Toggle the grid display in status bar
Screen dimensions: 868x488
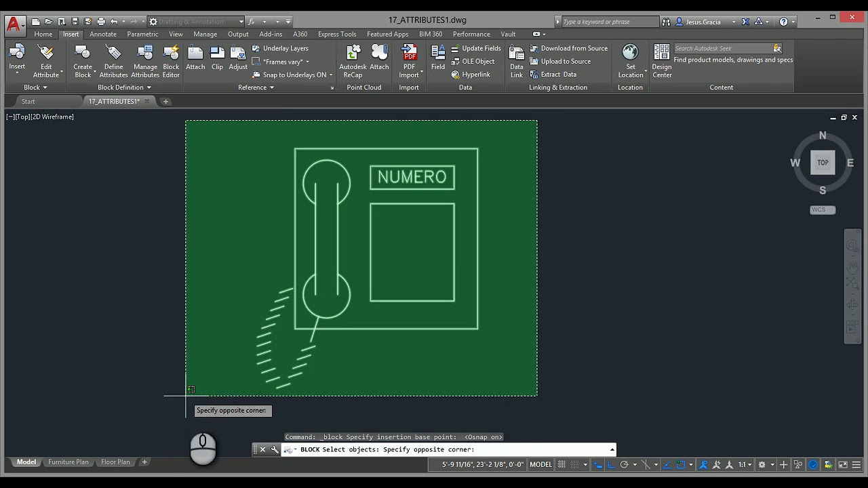coord(561,465)
